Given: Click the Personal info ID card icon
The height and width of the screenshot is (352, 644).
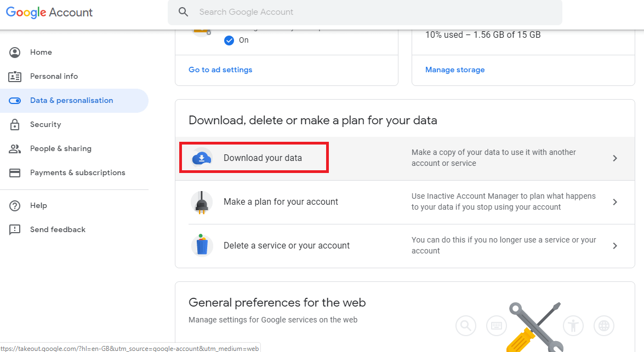Looking at the screenshot, I should point(15,76).
